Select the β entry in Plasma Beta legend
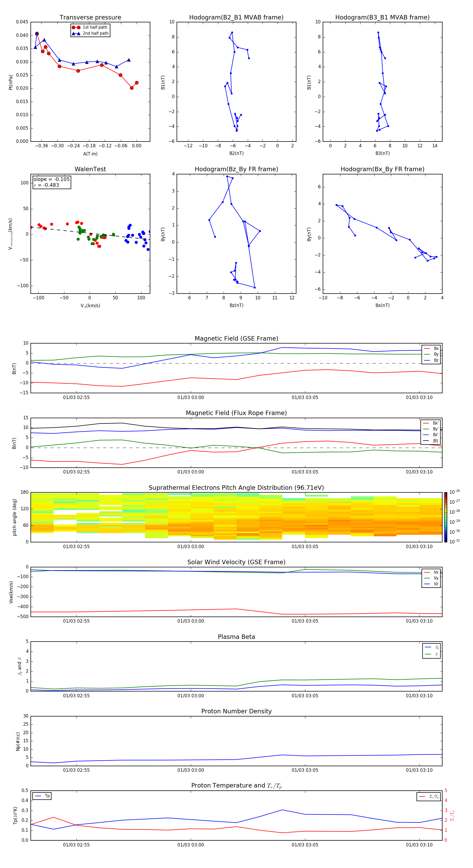 pos(431,654)
